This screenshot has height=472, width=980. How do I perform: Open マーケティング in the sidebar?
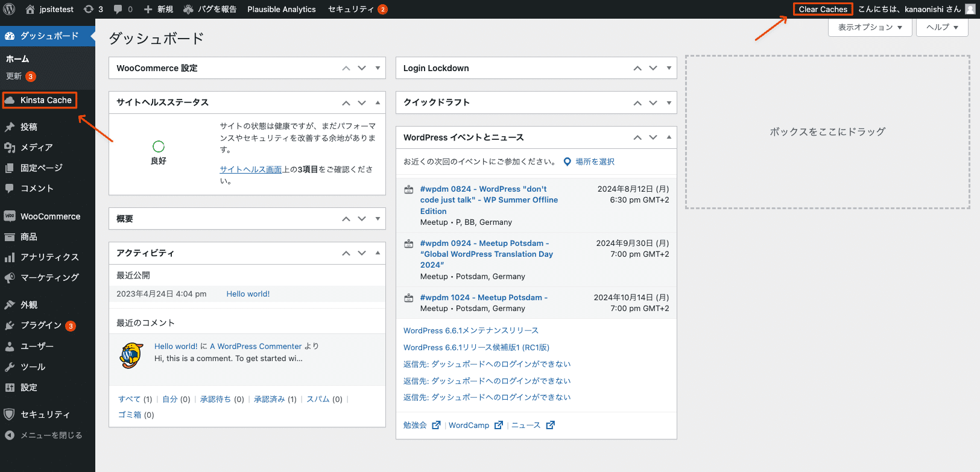coord(48,277)
